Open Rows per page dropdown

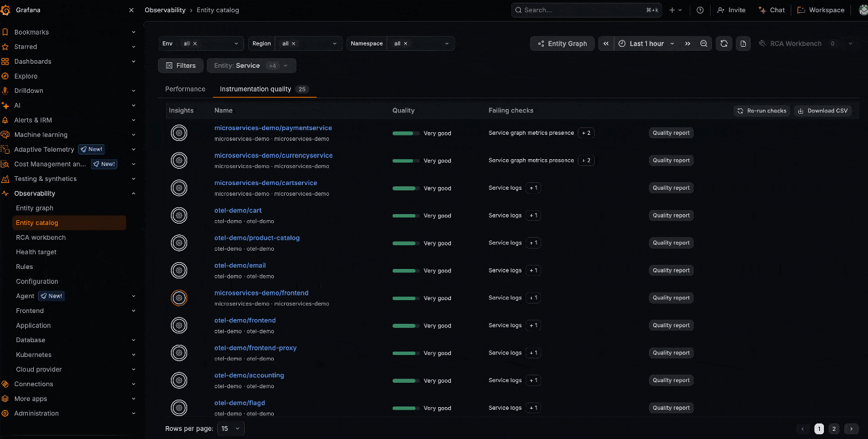[x=231, y=429]
